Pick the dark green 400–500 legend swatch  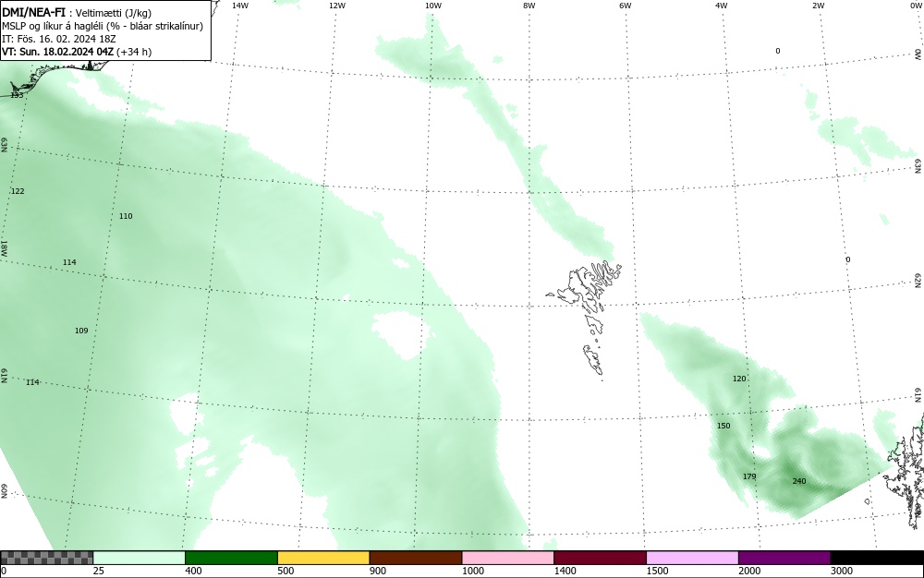(x=232, y=558)
